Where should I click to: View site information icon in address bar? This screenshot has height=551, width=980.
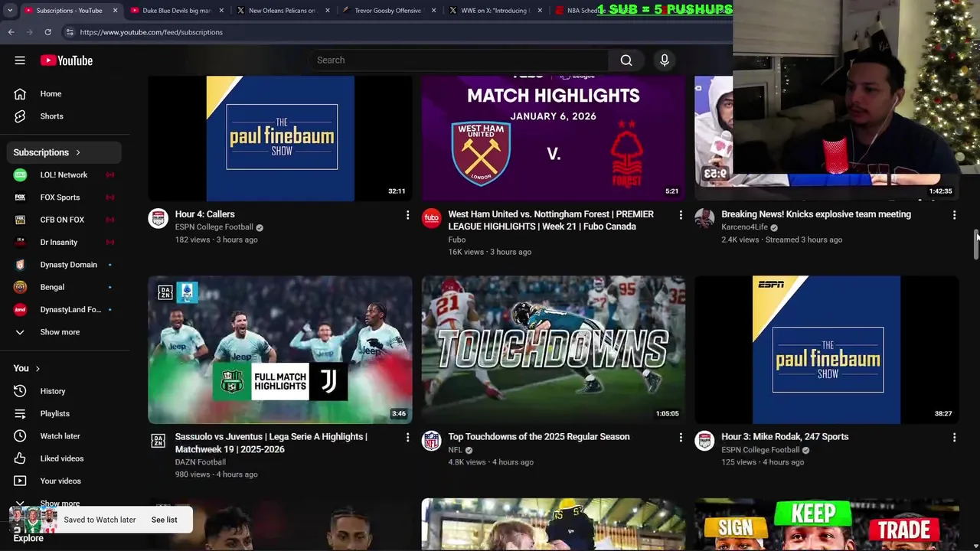69,32
